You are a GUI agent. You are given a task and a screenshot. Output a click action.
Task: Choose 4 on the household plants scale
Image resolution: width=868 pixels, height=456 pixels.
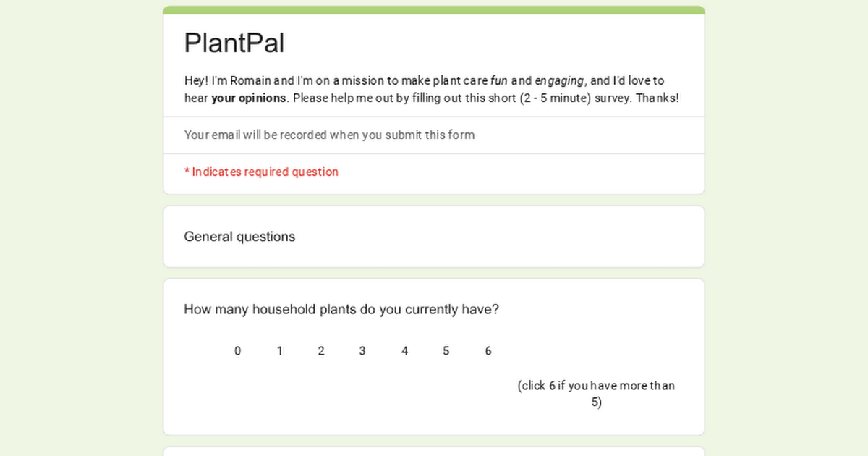(404, 351)
